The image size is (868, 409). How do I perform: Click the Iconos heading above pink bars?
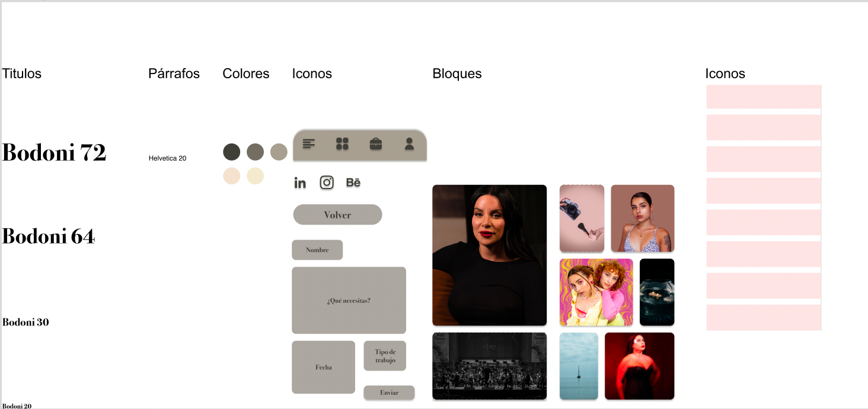pyautogui.click(x=725, y=74)
